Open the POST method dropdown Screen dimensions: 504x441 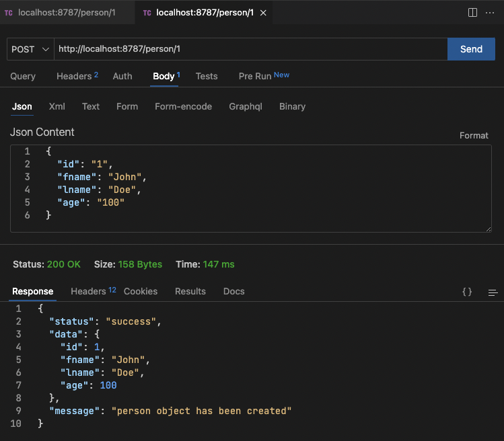[x=31, y=49]
